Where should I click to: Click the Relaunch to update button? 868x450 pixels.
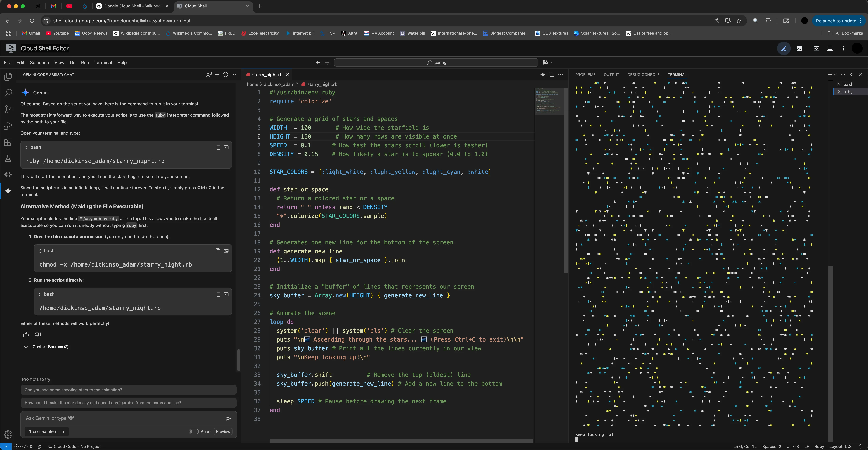pyautogui.click(x=836, y=21)
